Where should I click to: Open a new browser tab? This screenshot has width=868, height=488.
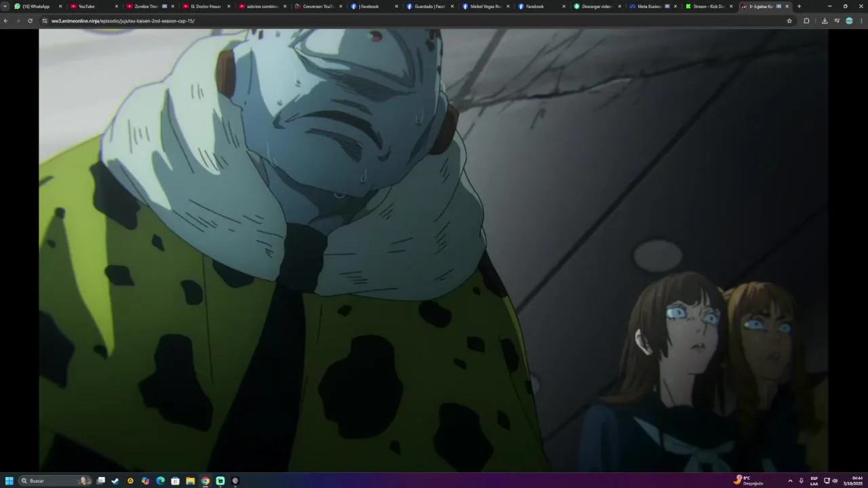pos(799,6)
